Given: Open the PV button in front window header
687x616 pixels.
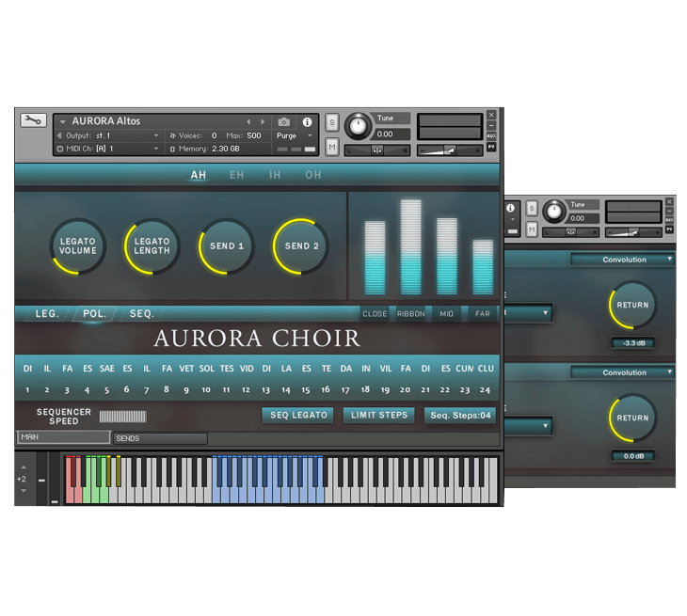Looking at the screenshot, I should pyautogui.click(x=491, y=147).
